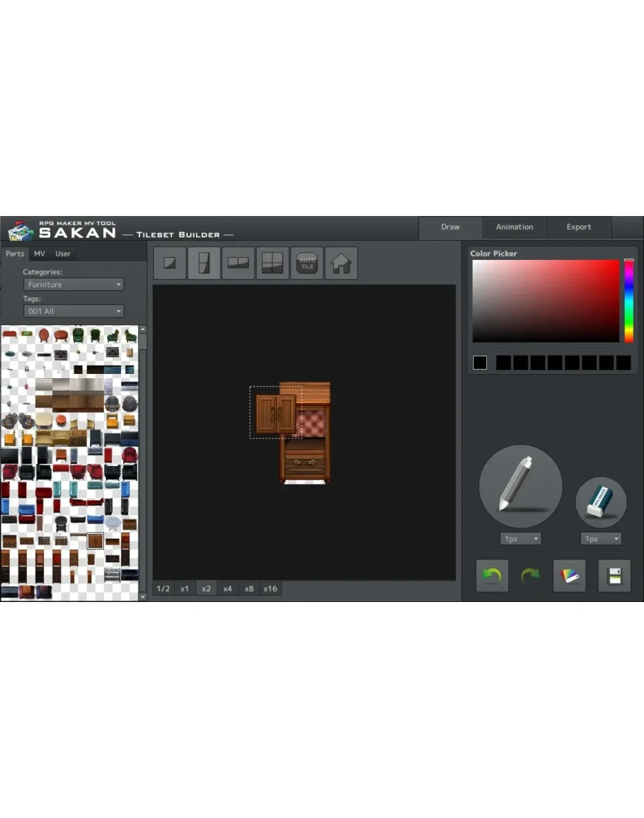
Task: Set zoom level to x4
Action: click(x=227, y=589)
